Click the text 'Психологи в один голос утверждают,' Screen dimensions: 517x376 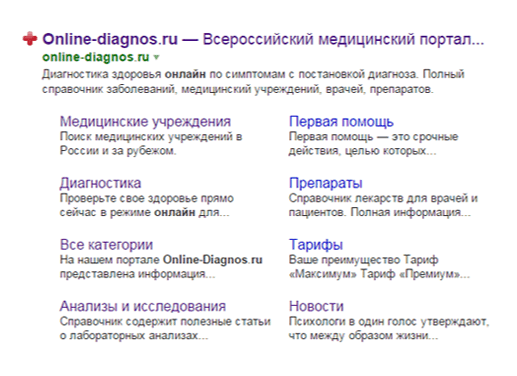[389, 321]
